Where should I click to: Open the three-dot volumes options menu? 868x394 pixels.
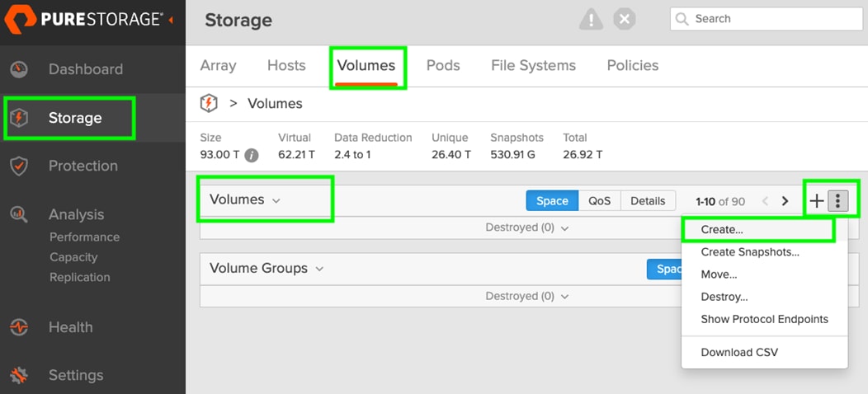[837, 200]
